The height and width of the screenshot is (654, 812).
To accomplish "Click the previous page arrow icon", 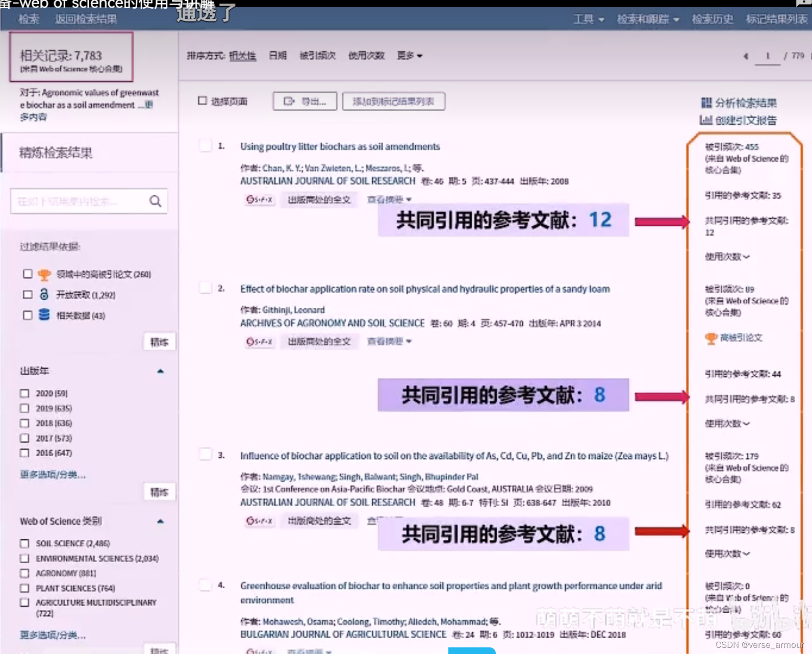I will [x=746, y=56].
